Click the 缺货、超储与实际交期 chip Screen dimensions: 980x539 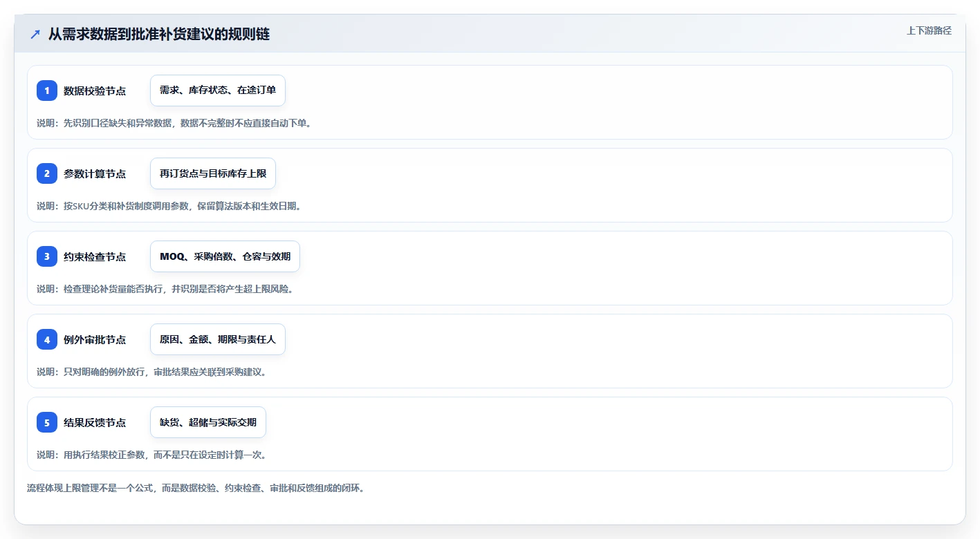coord(208,422)
